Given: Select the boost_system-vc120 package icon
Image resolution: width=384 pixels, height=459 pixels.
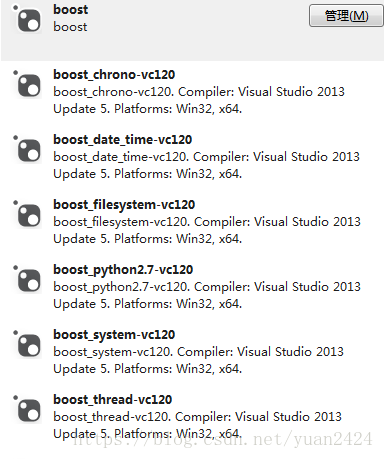Looking at the screenshot, I should pyautogui.click(x=27, y=344).
